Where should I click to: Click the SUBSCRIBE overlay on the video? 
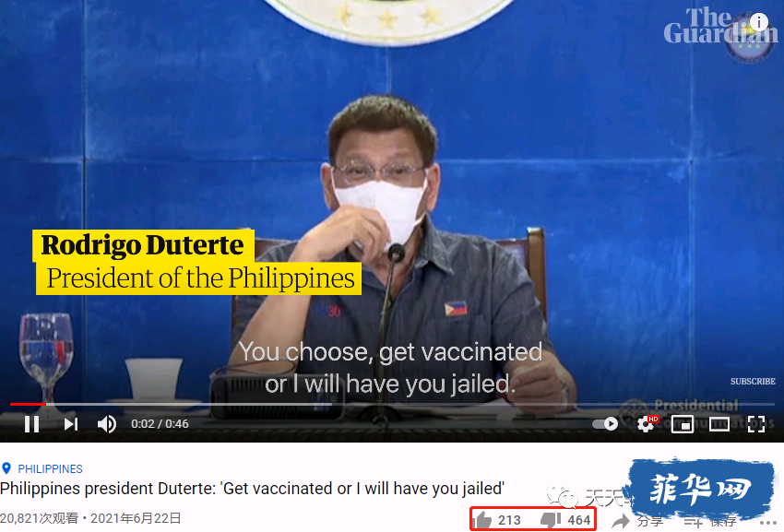(753, 382)
